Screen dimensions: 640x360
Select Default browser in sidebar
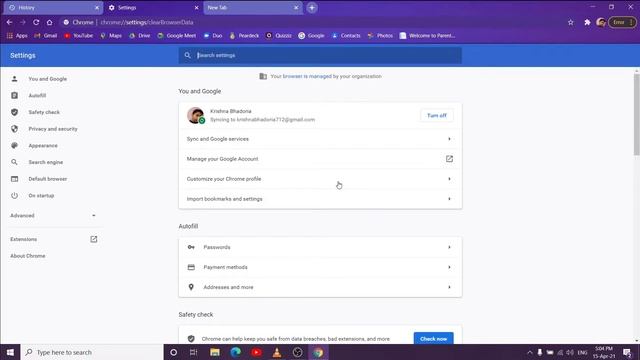pyautogui.click(x=47, y=179)
